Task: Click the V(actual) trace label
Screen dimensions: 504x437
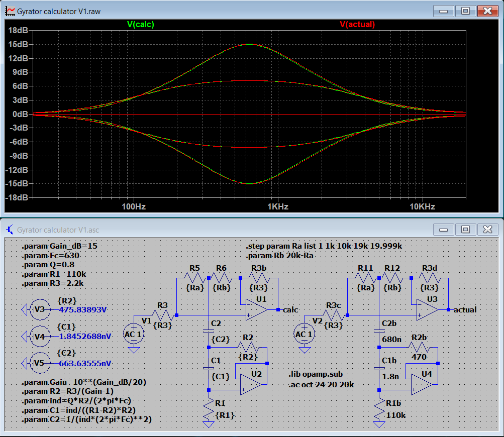Action: coord(357,25)
